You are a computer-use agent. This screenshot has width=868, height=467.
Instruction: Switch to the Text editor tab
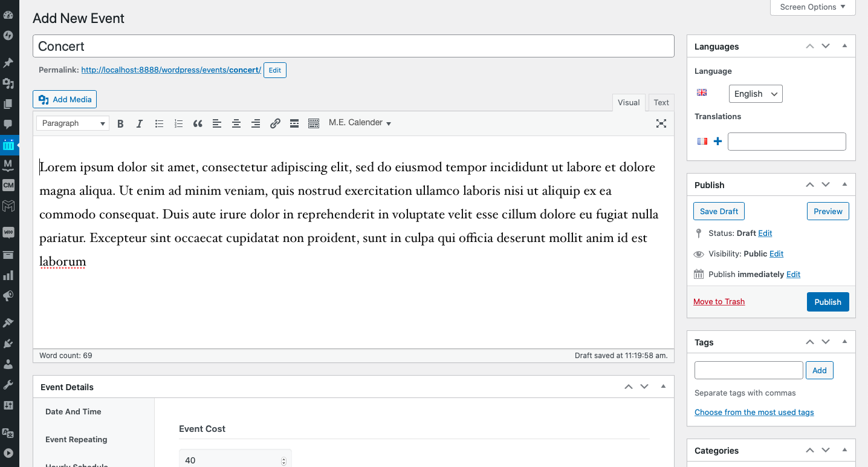coord(661,102)
